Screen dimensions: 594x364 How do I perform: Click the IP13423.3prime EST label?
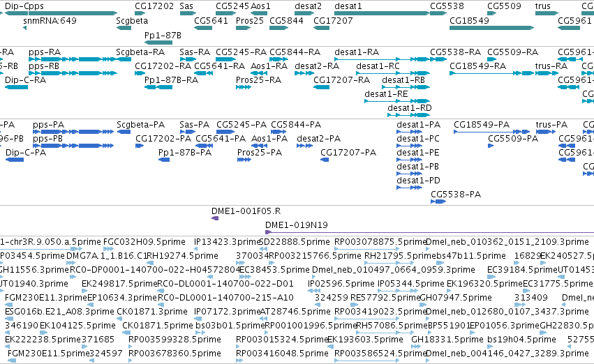pos(227,241)
